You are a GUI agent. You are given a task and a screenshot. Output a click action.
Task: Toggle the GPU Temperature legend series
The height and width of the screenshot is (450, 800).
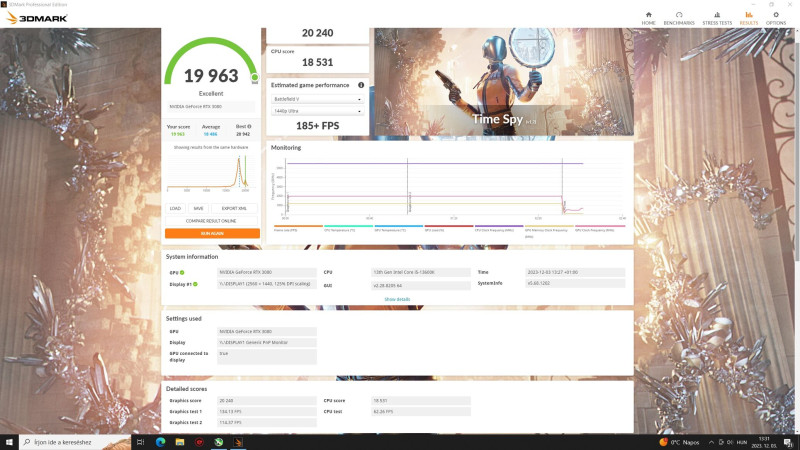(398, 228)
